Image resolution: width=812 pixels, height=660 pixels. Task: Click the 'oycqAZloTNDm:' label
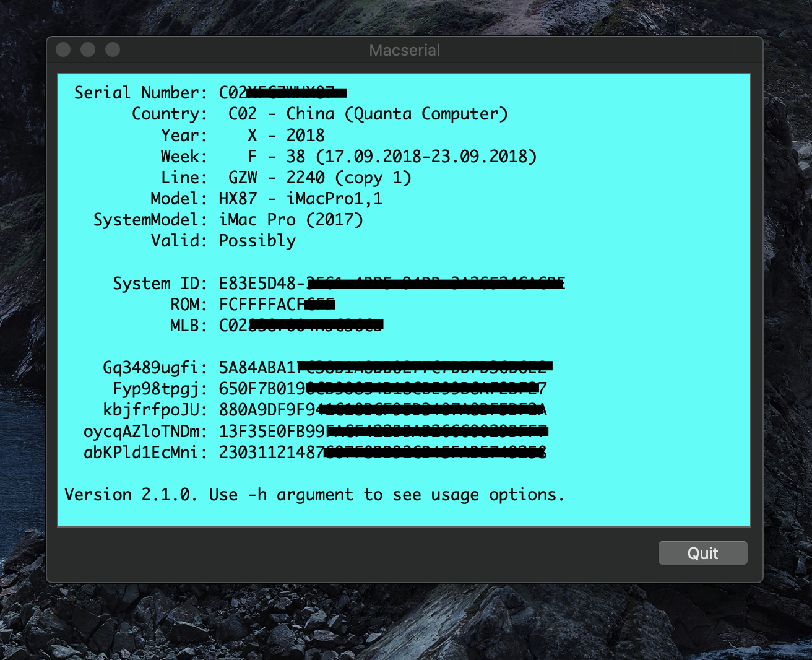click(x=146, y=432)
